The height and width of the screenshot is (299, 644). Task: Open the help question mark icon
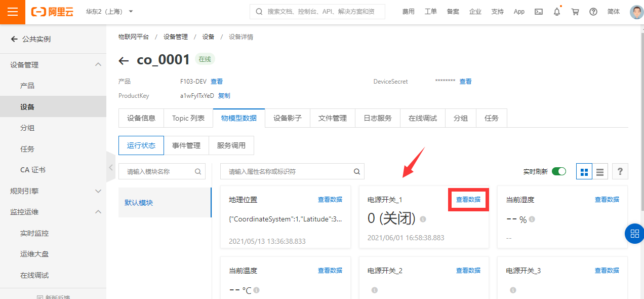[593, 12]
